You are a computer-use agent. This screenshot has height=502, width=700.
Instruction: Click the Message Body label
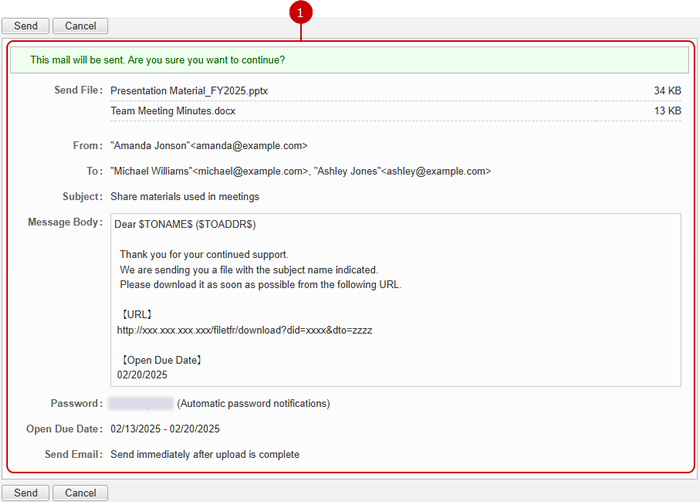coord(65,222)
